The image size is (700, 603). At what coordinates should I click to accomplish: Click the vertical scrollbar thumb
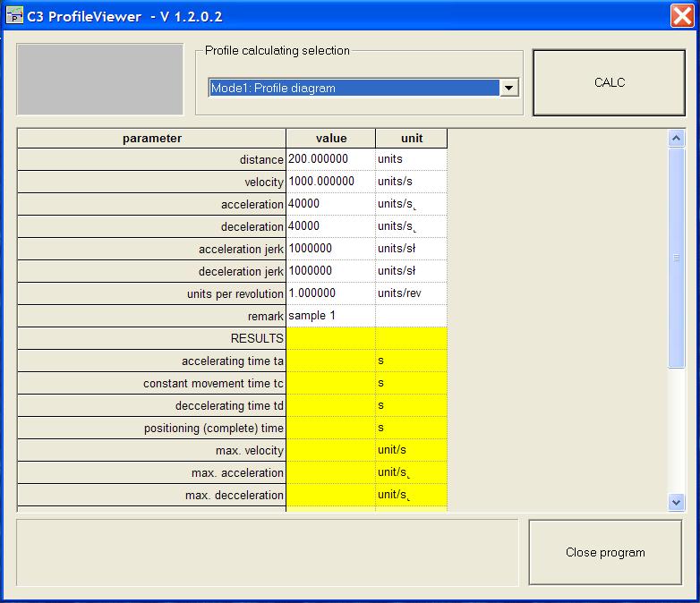pos(676,258)
